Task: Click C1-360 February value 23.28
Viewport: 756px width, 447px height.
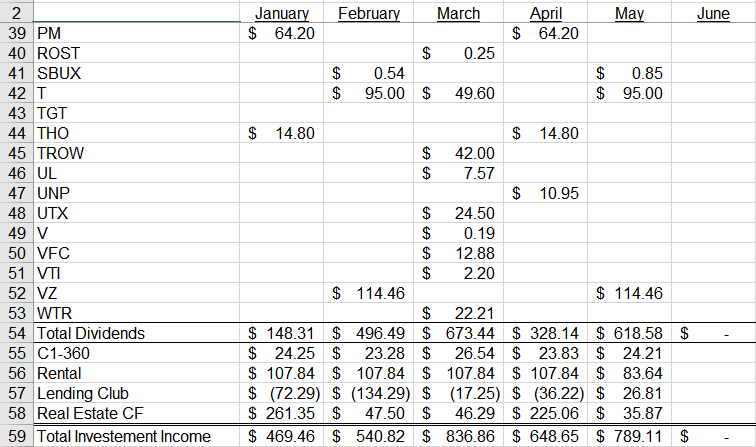Action: coord(368,353)
